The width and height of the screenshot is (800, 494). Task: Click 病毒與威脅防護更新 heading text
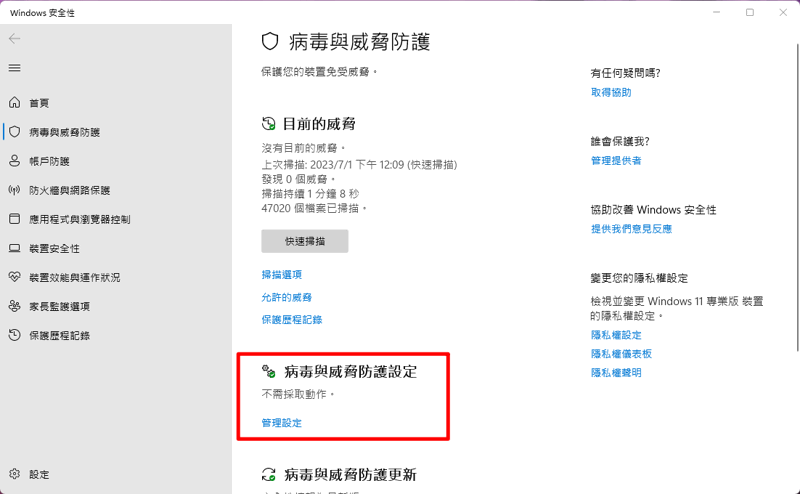click(x=351, y=475)
